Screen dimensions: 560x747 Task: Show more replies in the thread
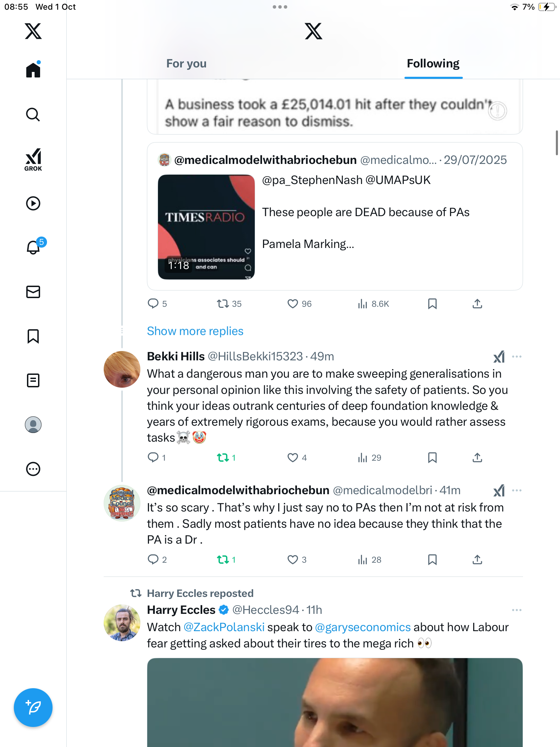tap(195, 331)
